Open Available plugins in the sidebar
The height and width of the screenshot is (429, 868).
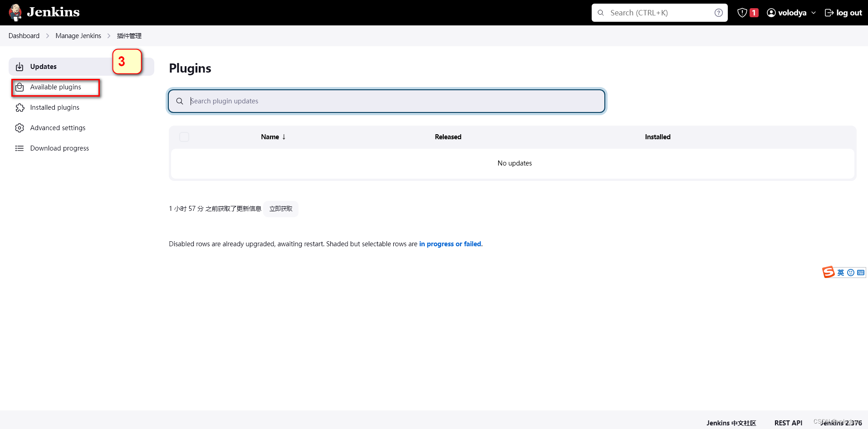56,87
